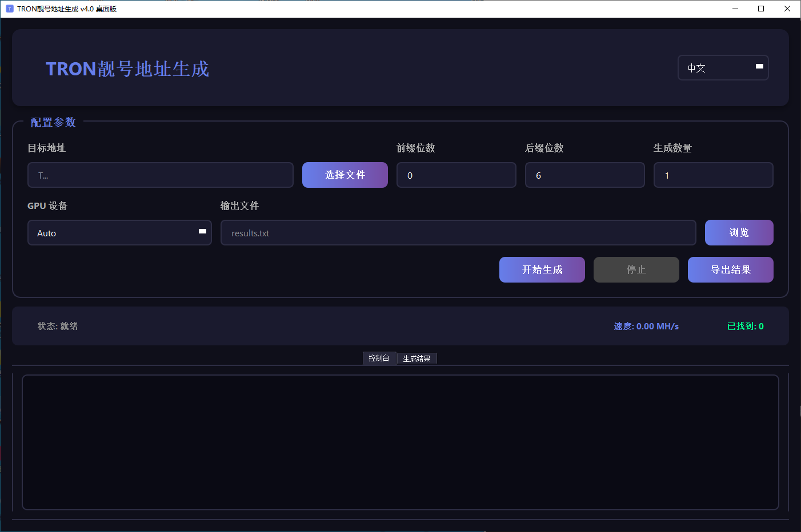Minimize the TRON generator window
The width and height of the screenshot is (801, 532).
point(735,9)
